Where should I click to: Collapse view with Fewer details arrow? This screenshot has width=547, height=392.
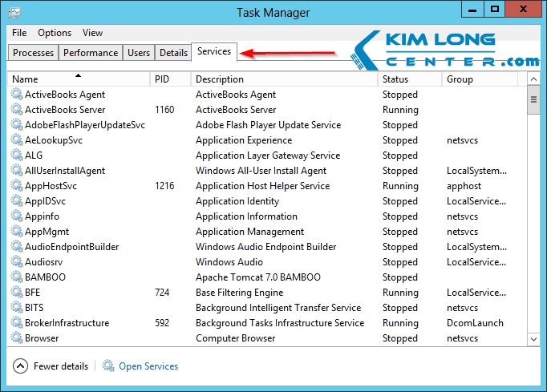click(20, 366)
